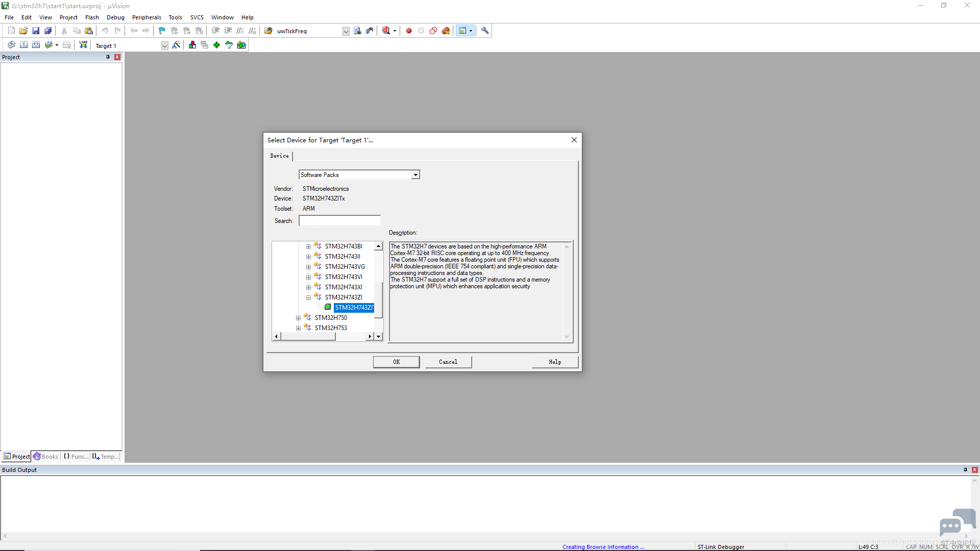Click the Save All icon
Viewport: 980px width, 551px height.
[x=48, y=31]
